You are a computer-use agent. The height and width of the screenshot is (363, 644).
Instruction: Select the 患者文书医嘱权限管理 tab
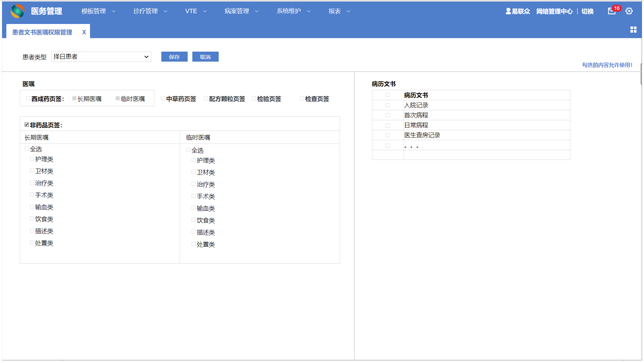[42, 32]
